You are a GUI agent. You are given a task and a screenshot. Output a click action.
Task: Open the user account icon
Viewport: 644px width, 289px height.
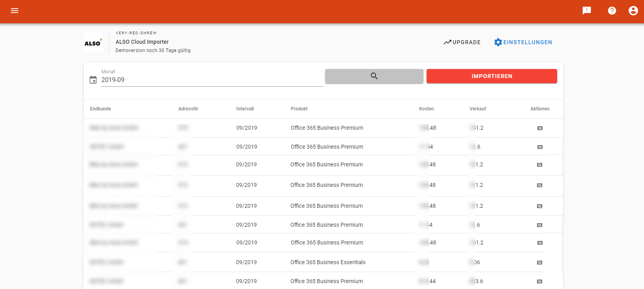(633, 11)
